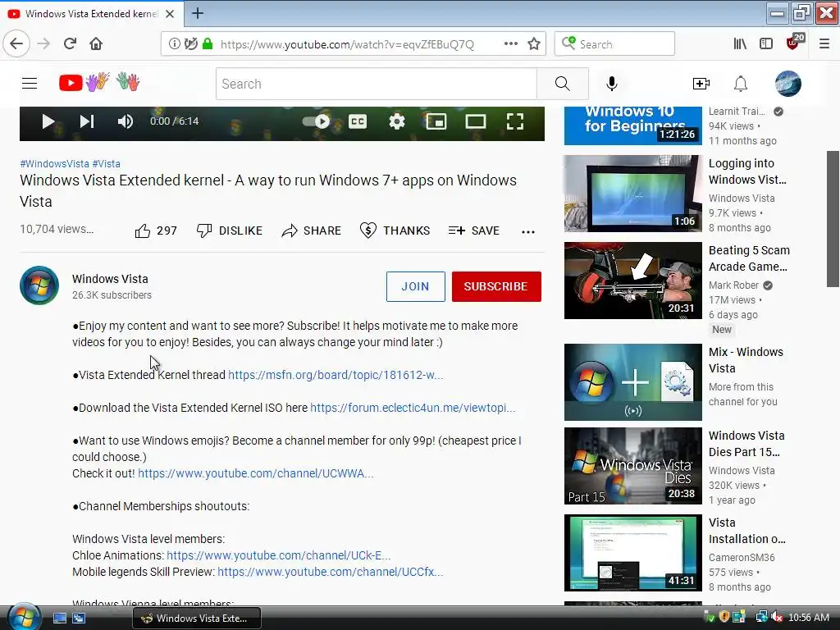This screenshot has width=840, height=630.
Task: Open Firefox library icon
Action: 740,44
